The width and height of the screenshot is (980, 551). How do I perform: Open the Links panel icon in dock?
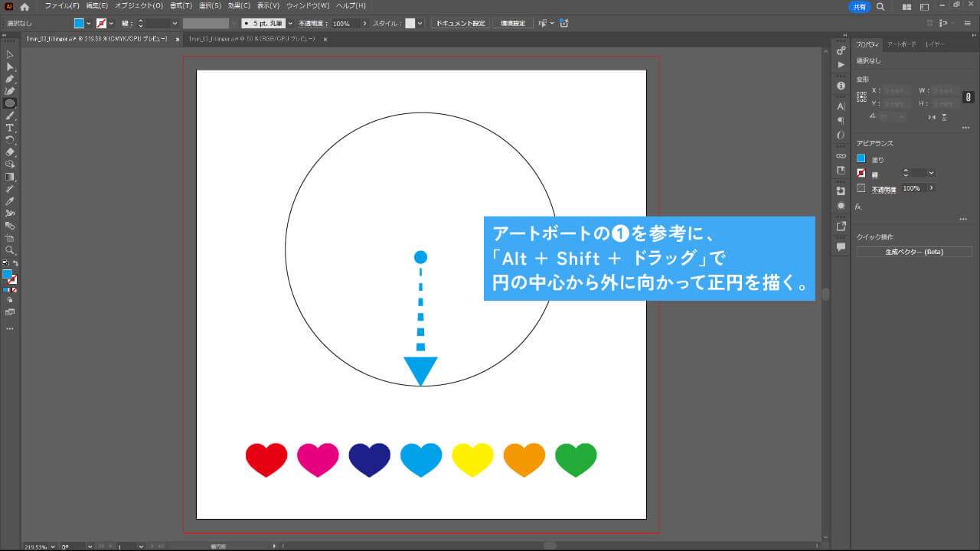click(x=841, y=155)
